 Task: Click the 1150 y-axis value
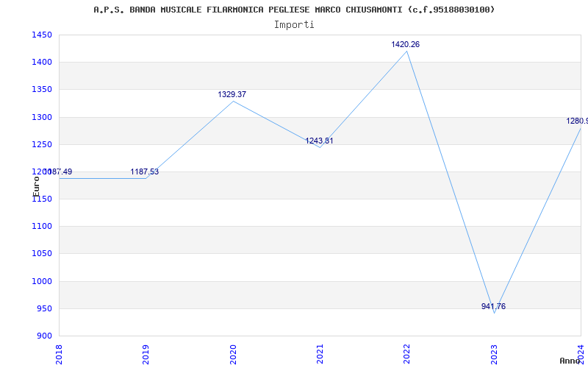(42, 199)
